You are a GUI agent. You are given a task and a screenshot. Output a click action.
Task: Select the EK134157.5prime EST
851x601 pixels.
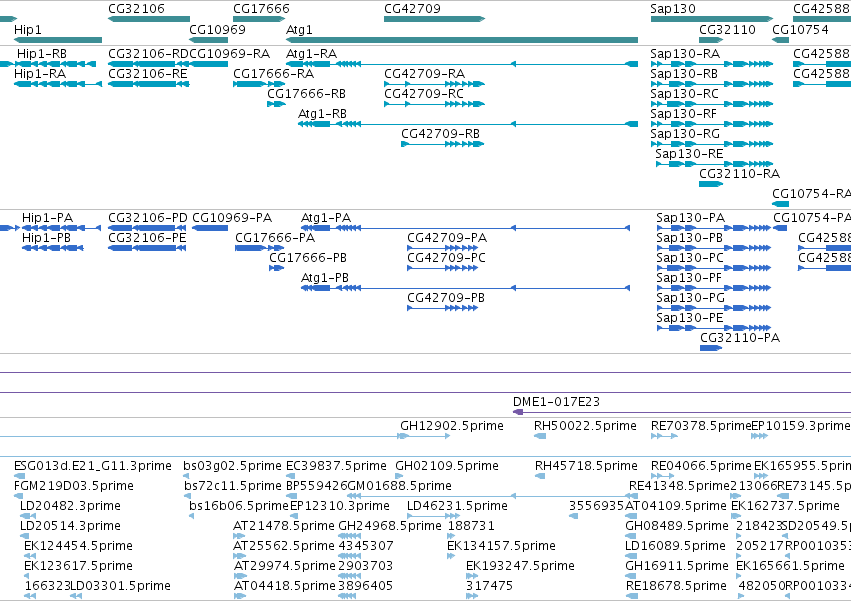pos(451,555)
